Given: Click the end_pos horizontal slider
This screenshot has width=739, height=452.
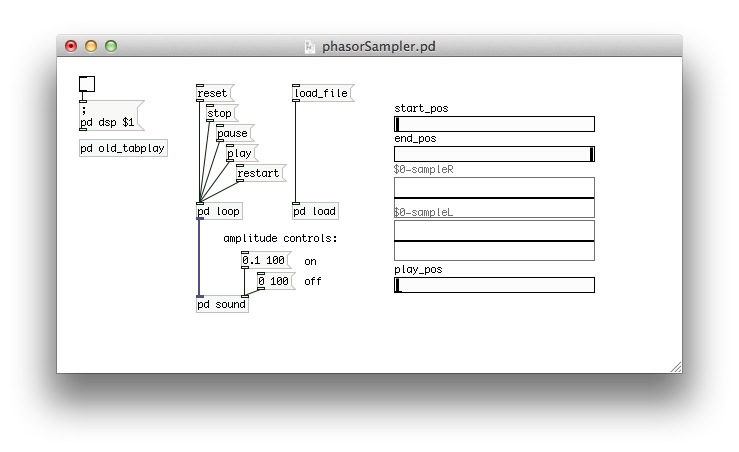Looking at the screenshot, I should point(494,154).
